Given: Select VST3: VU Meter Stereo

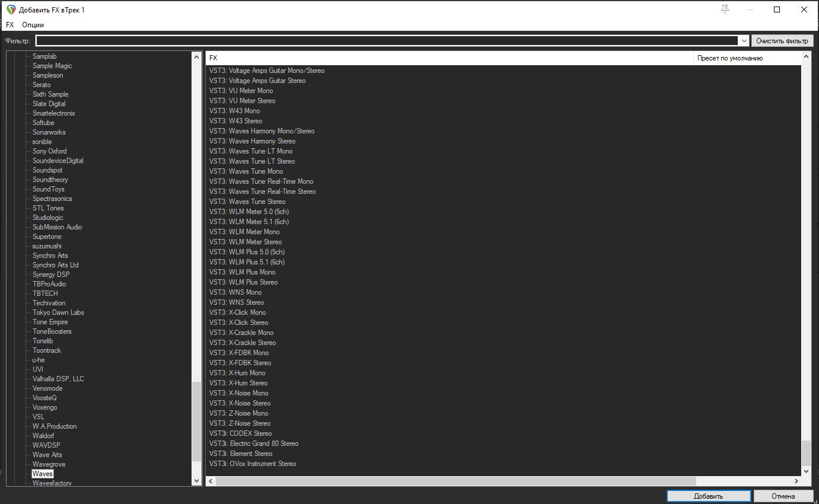Looking at the screenshot, I should click(242, 101).
